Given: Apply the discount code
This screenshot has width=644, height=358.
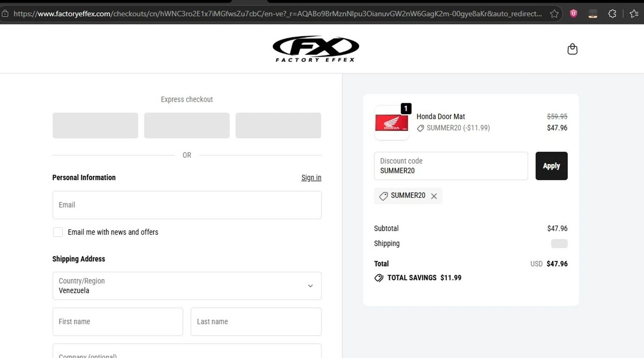Looking at the screenshot, I should (551, 166).
